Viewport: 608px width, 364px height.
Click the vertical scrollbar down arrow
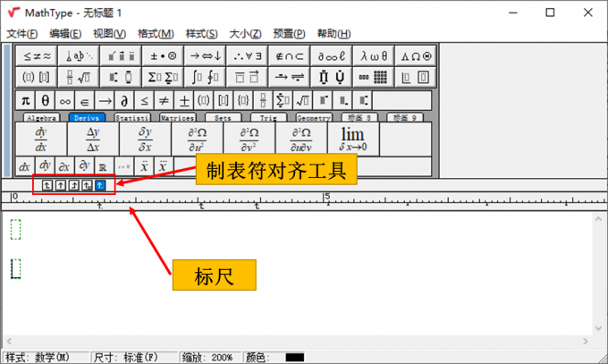click(598, 328)
